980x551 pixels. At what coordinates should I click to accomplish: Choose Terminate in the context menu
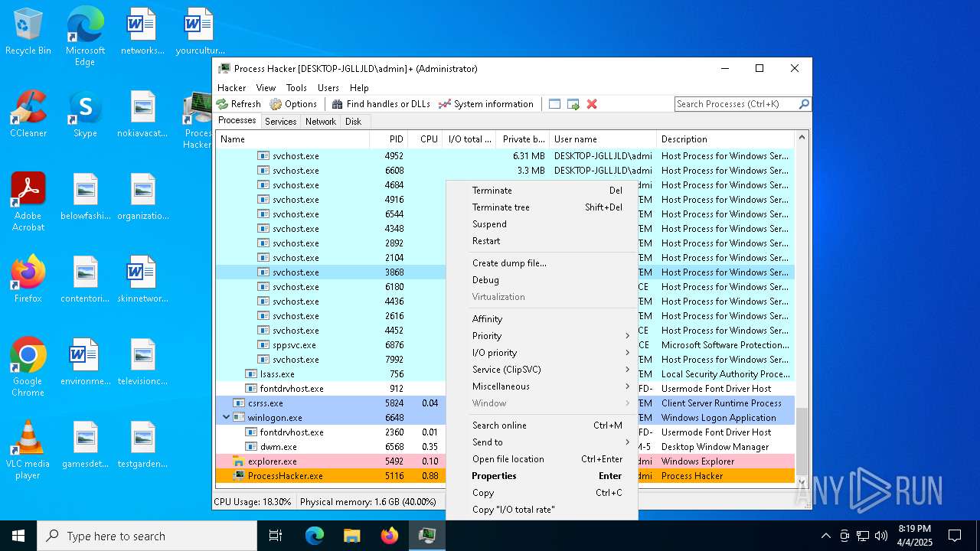click(x=542, y=191)
